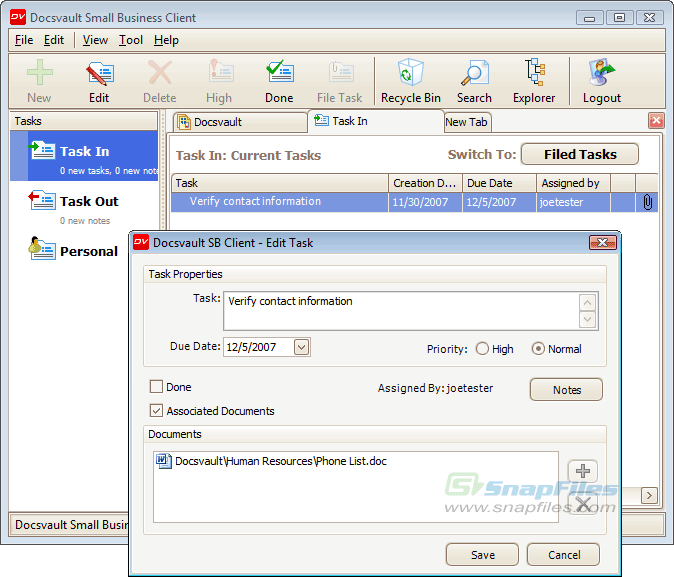Click the New task toolbar icon

40,81
